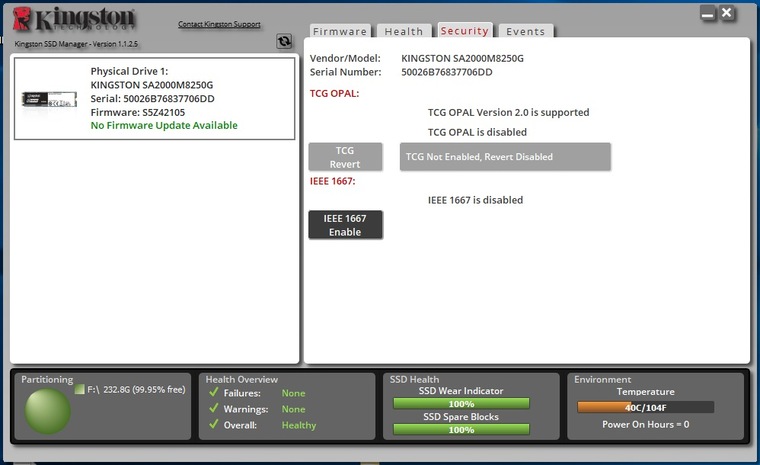This screenshot has height=465, width=760.
Task: Click the Warnings green checkmark icon
Action: [x=212, y=409]
